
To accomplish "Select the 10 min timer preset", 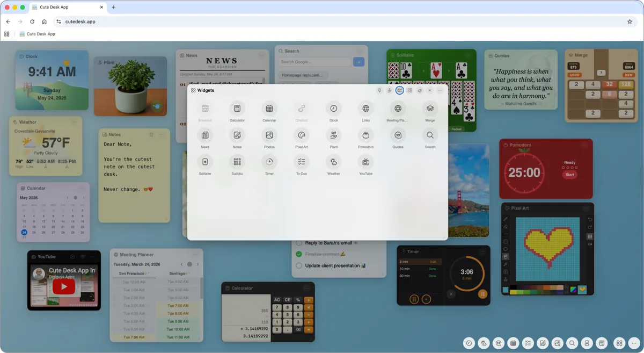I will coord(420,269).
